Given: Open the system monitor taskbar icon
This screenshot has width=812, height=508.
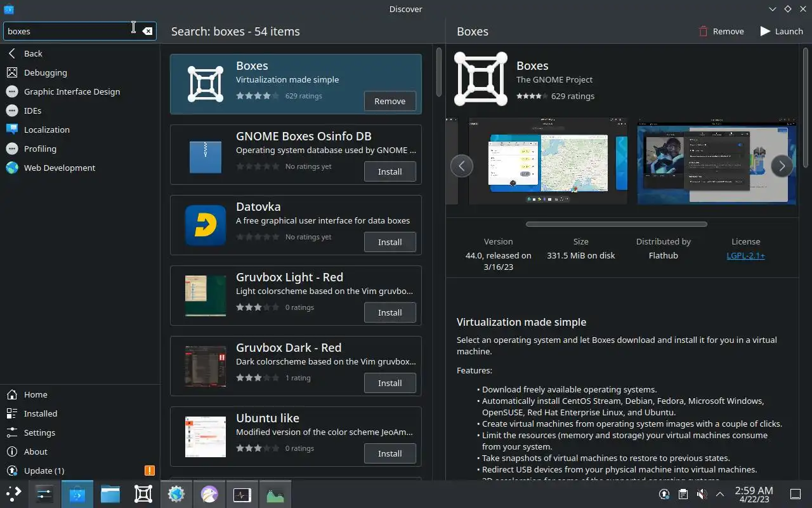Looking at the screenshot, I should (242, 494).
